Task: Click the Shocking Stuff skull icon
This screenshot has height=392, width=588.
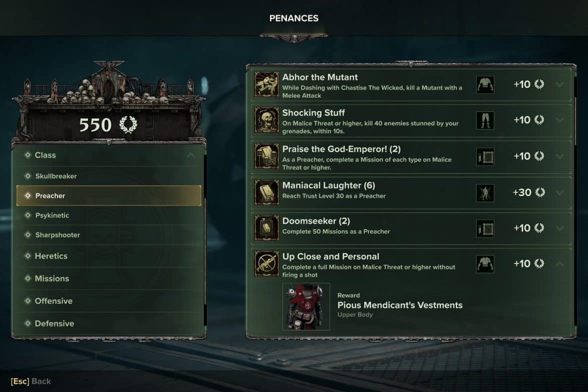Action: [x=266, y=120]
